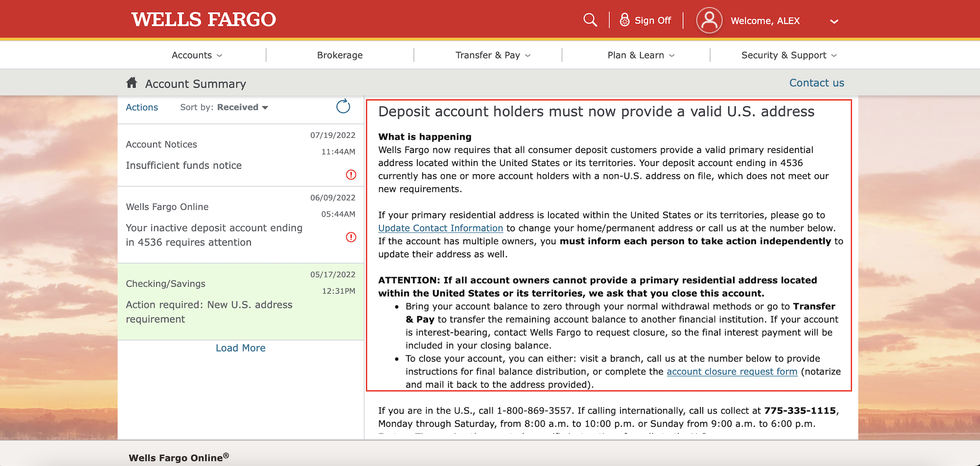Expand the Transfer & Pay menu
The height and width of the screenshot is (466, 980).
pyautogui.click(x=493, y=55)
